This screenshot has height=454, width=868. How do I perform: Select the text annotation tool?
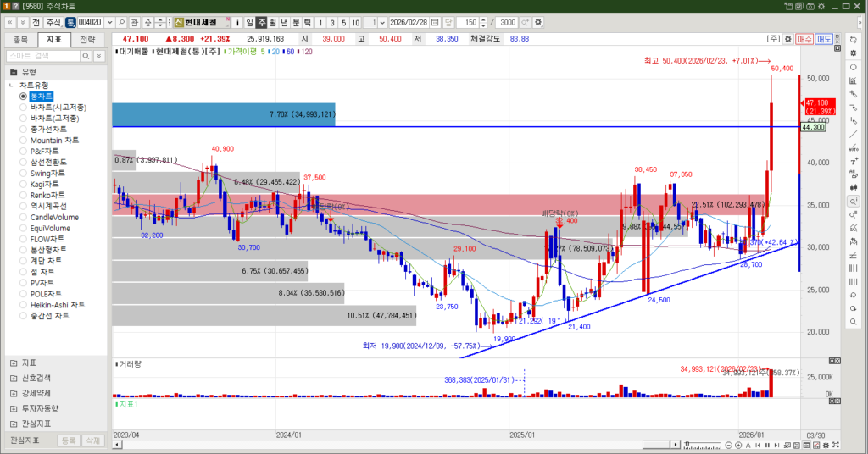(x=853, y=161)
